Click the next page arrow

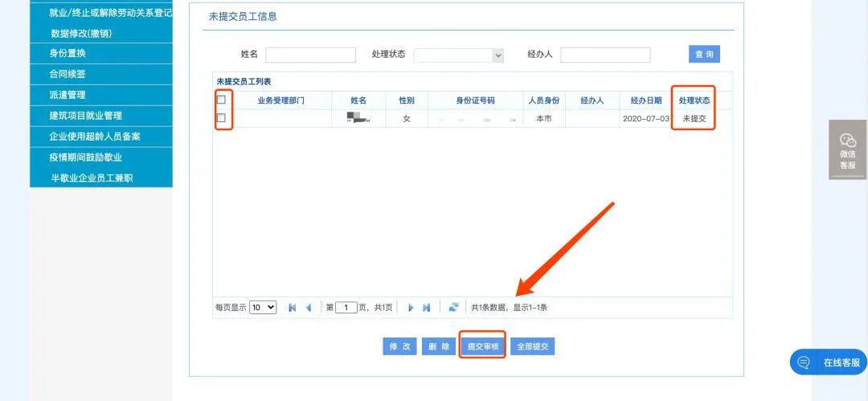click(x=411, y=308)
